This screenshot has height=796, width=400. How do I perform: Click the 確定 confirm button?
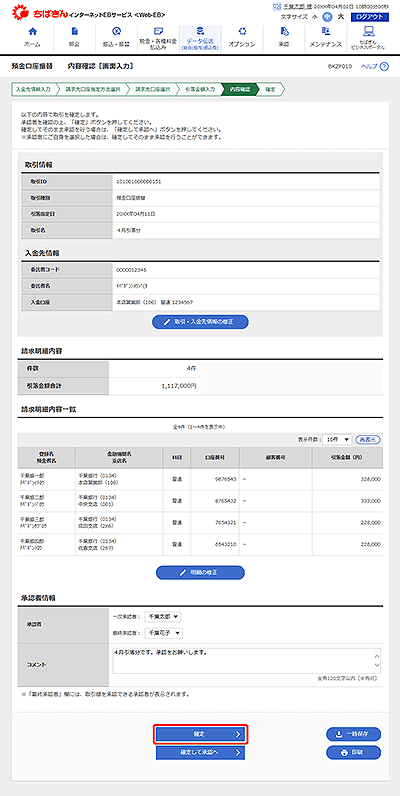click(x=201, y=734)
